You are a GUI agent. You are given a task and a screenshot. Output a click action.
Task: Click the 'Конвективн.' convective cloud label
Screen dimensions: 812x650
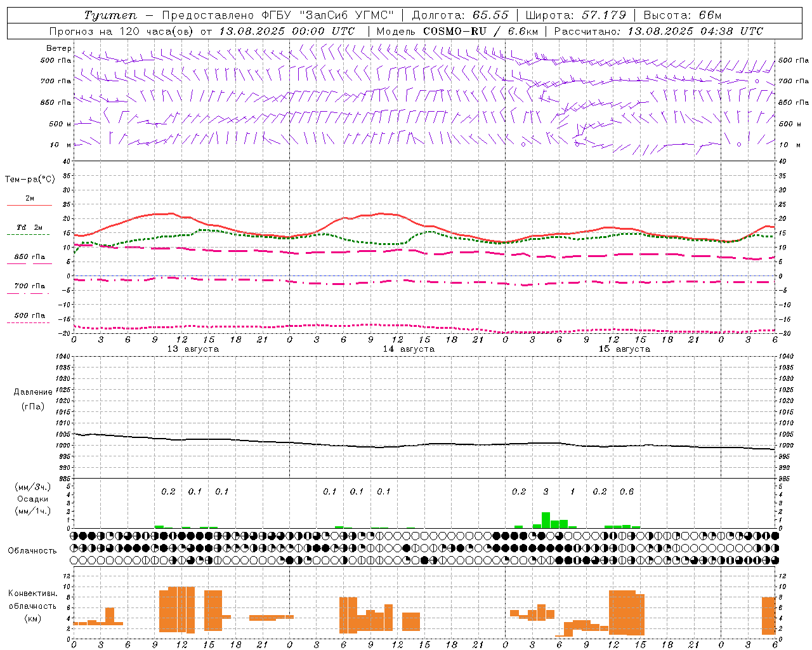point(33,593)
